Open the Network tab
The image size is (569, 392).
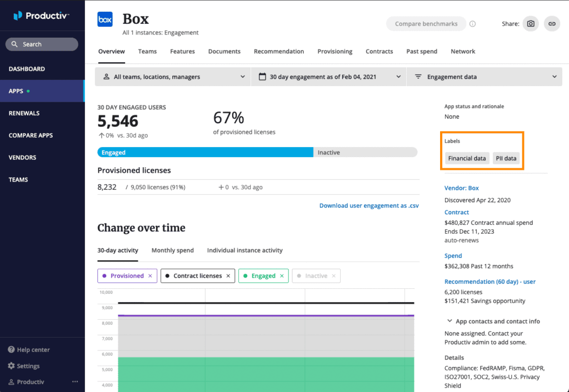[463, 52]
